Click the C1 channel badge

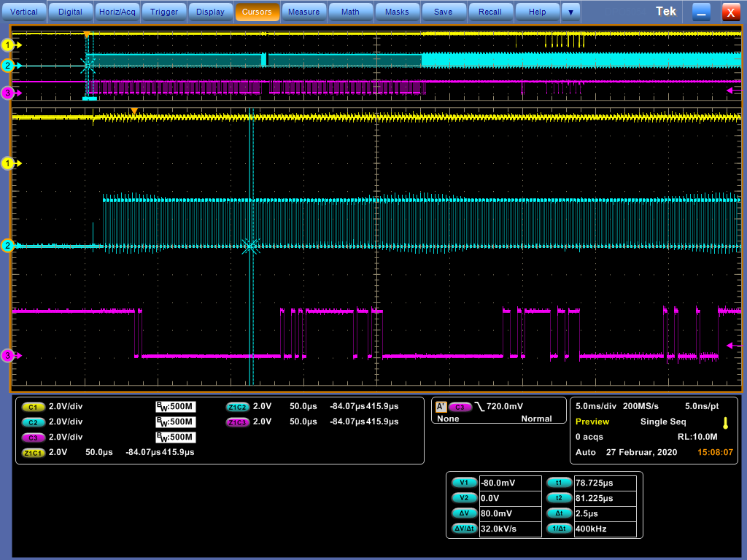tap(33, 407)
